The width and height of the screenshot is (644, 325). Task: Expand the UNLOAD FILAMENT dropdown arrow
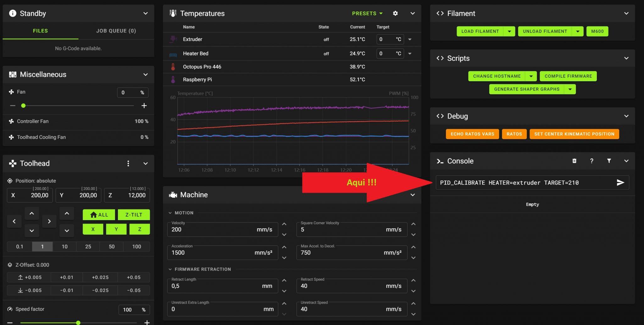(578, 31)
